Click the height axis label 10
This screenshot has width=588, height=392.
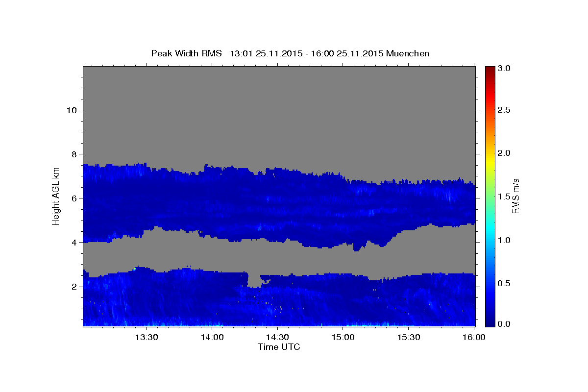click(71, 110)
